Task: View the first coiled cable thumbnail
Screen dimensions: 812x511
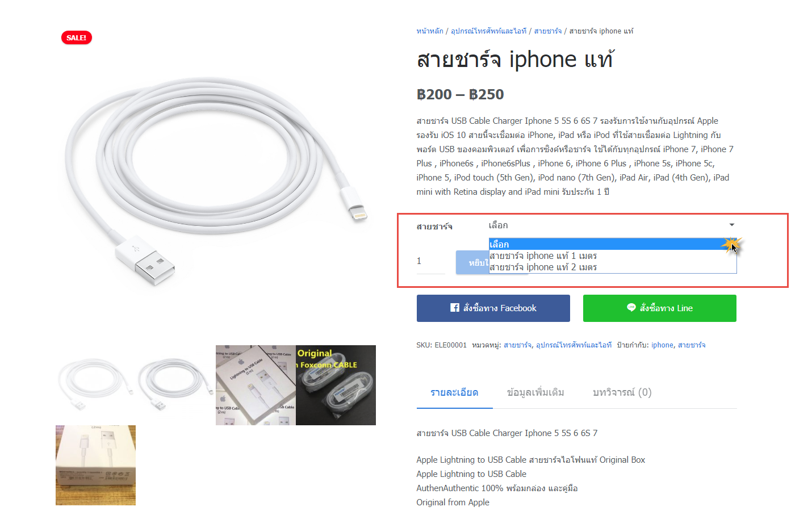Action: pos(95,385)
